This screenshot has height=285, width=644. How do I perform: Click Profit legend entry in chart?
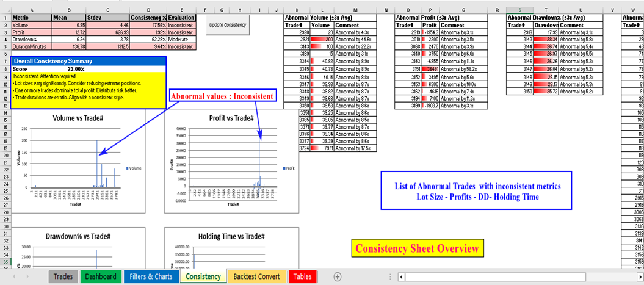(x=289, y=168)
